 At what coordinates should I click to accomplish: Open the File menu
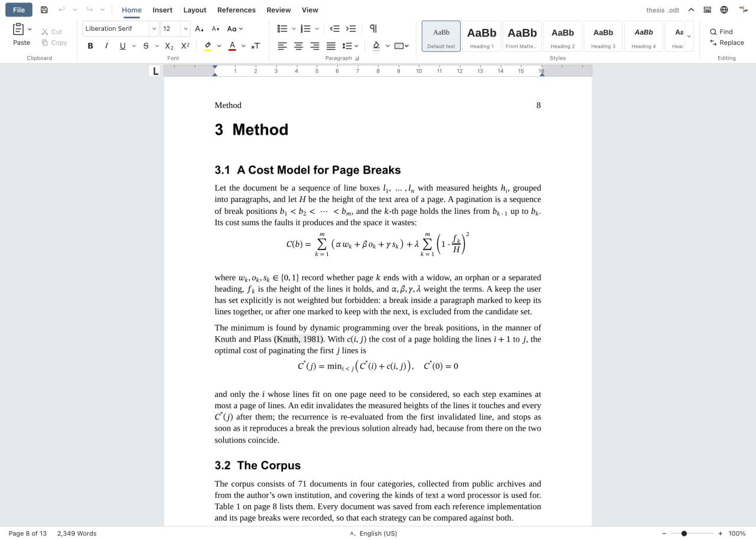click(x=19, y=10)
